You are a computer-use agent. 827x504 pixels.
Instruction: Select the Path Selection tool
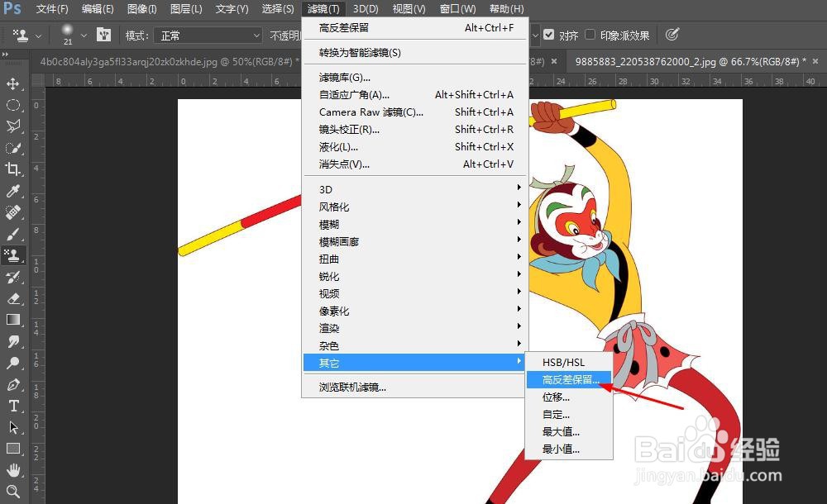click(x=12, y=427)
